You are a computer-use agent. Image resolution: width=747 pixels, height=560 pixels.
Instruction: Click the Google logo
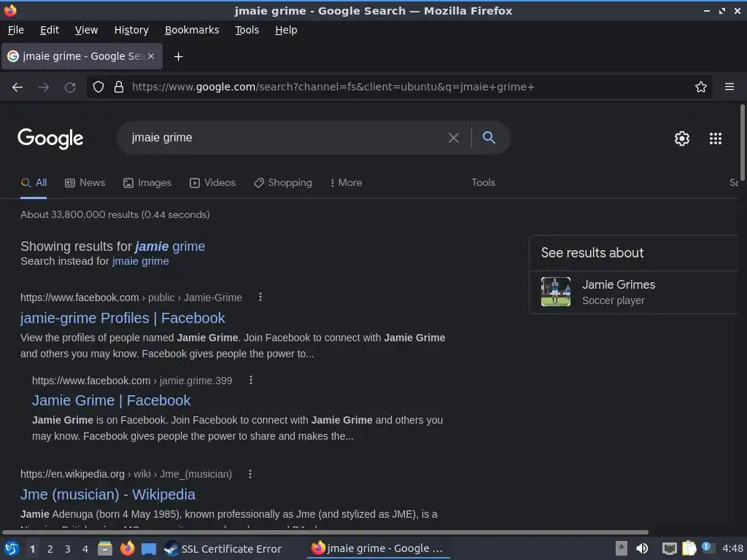click(x=50, y=139)
